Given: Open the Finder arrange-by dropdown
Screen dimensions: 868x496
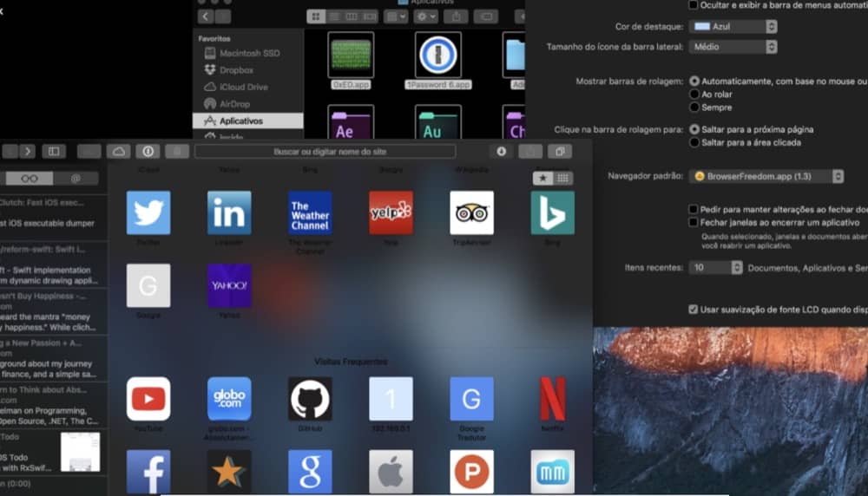Looking at the screenshot, I should 396,16.
